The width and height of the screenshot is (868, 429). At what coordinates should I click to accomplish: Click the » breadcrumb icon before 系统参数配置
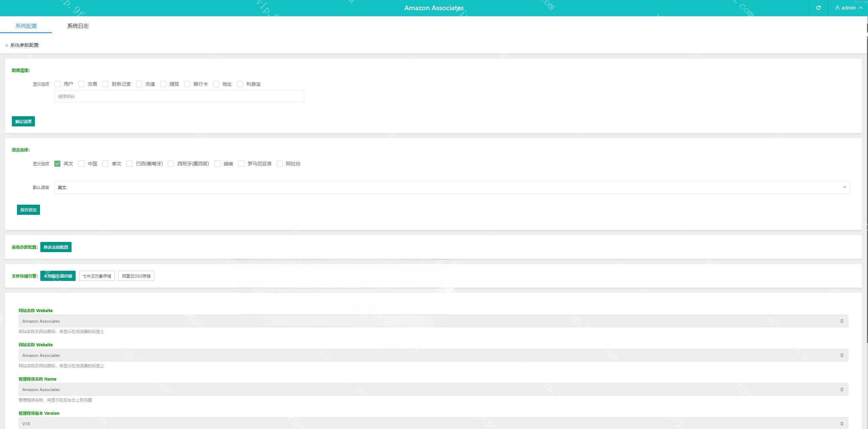tap(7, 45)
